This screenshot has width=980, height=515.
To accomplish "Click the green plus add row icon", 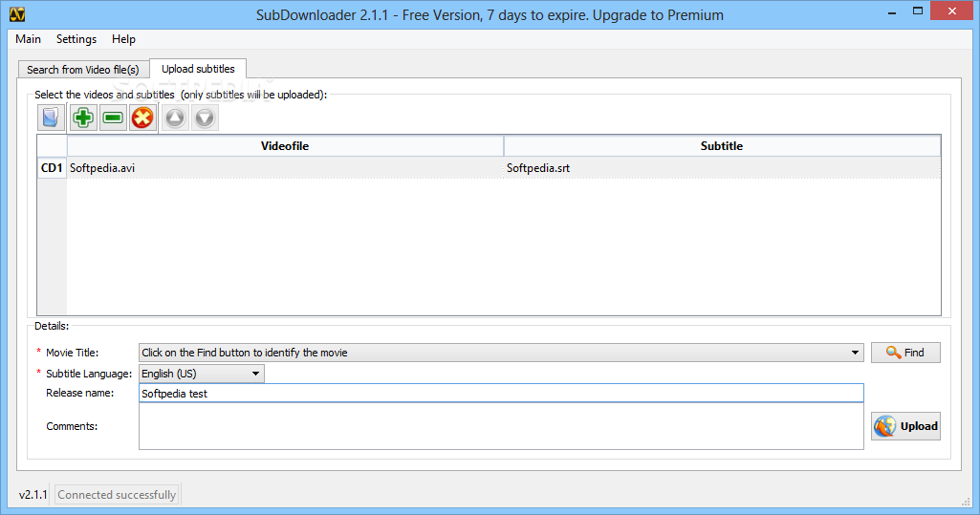I will (82, 118).
